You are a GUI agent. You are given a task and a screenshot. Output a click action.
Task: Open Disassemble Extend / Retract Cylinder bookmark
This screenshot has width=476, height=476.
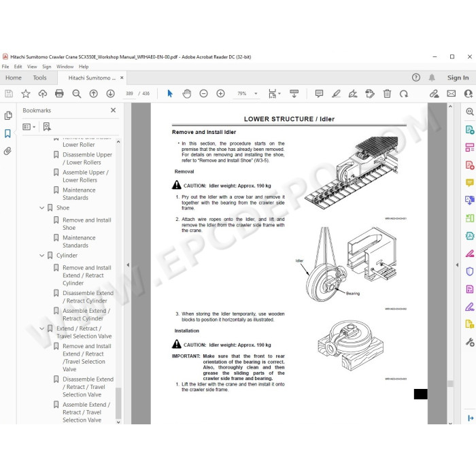click(88, 297)
